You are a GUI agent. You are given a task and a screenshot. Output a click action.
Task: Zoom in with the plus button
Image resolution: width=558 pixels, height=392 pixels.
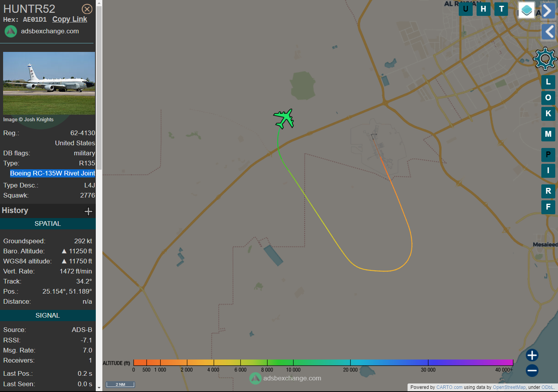click(x=532, y=355)
